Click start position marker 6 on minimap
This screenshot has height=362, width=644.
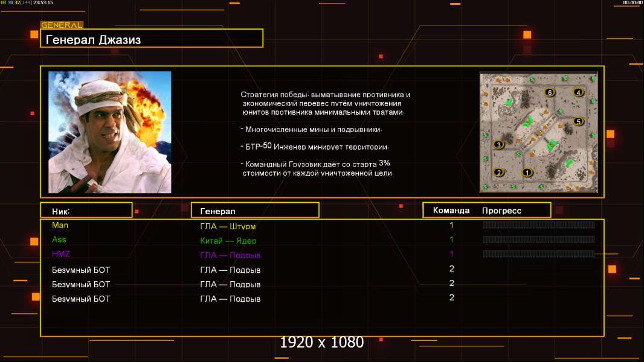pos(550,93)
